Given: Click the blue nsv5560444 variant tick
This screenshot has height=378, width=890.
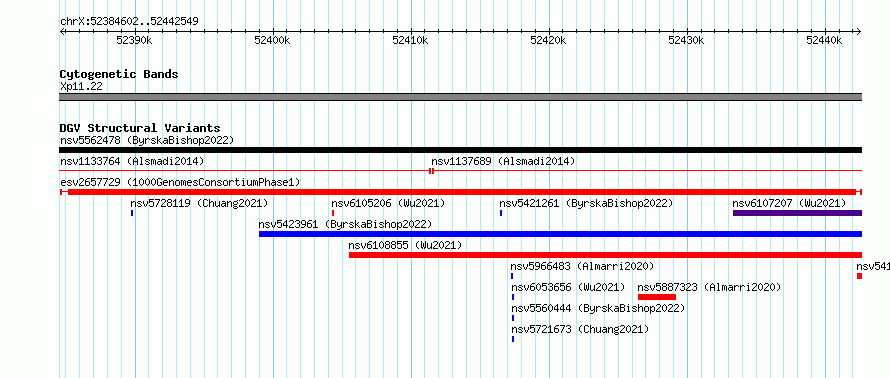Looking at the screenshot, I should click(x=513, y=318).
